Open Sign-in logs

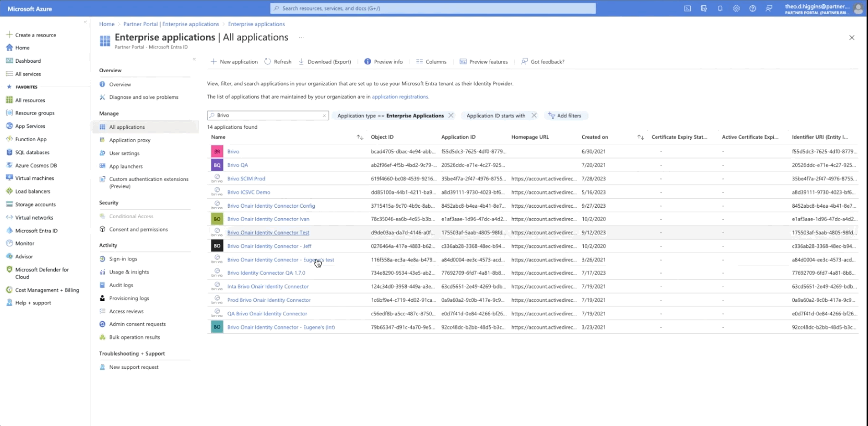123,259
